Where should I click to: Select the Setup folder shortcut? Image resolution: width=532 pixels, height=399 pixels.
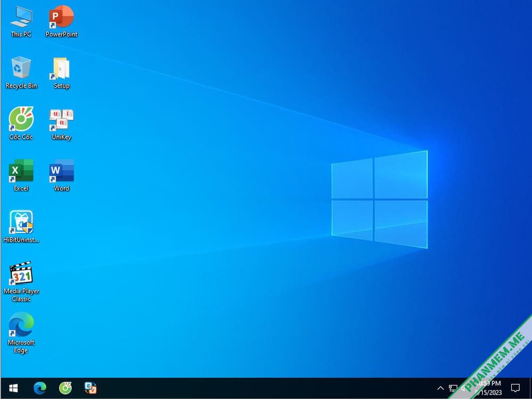(61, 72)
